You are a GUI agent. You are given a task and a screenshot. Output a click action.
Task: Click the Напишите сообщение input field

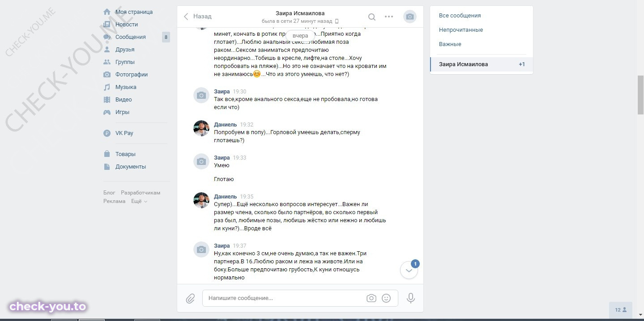300,298
